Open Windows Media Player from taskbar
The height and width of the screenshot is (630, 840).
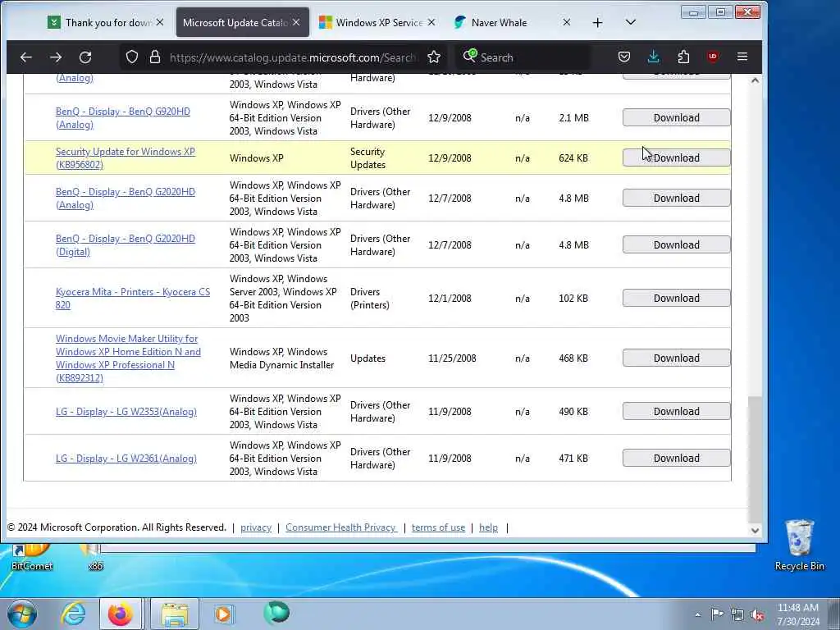223,614
